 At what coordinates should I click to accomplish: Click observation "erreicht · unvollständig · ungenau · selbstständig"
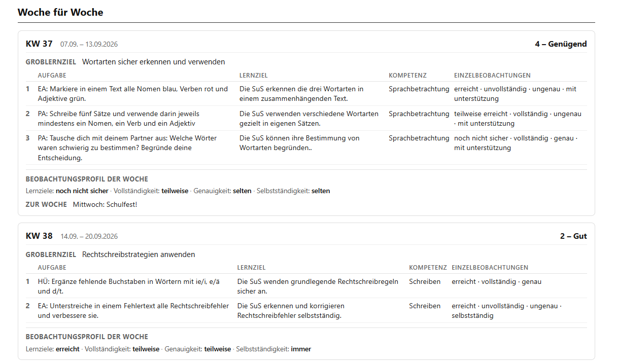(506, 311)
